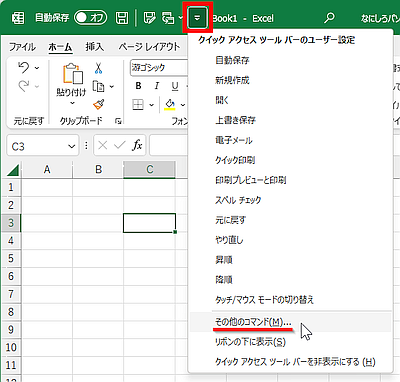This screenshot has width=400, height=382.
Task: Toggle the AutoSave (自動保存) switch
Action: [91, 18]
